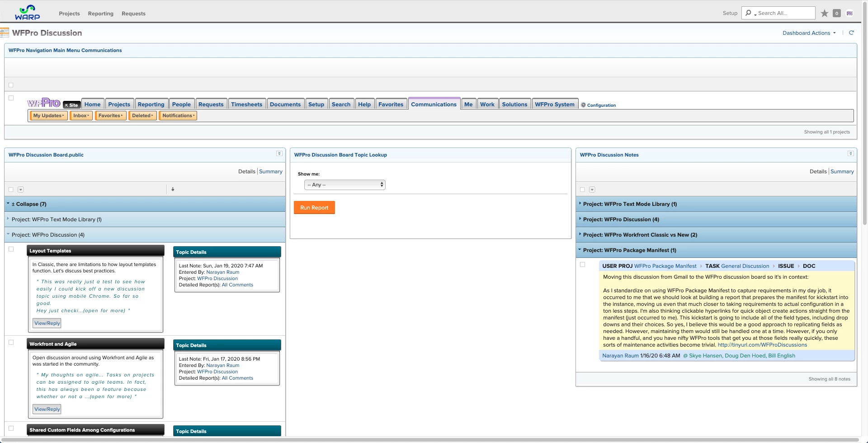Click the WARP logo in the header
868x443 pixels.
[28, 12]
